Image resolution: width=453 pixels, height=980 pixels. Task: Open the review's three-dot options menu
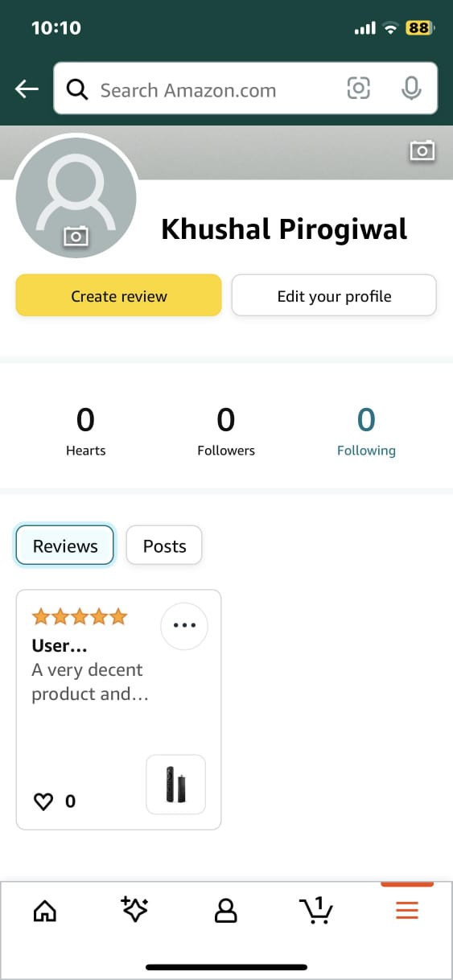184,625
